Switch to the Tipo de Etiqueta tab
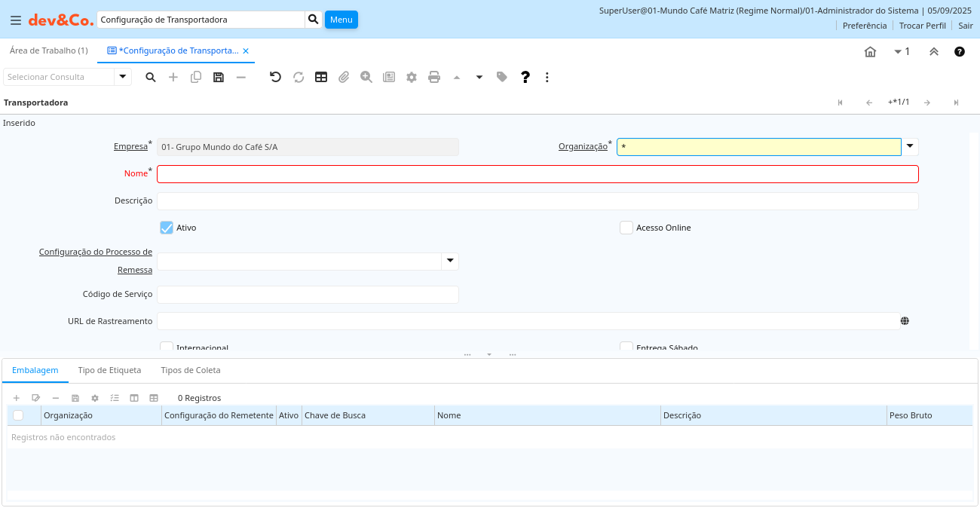 coord(109,370)
